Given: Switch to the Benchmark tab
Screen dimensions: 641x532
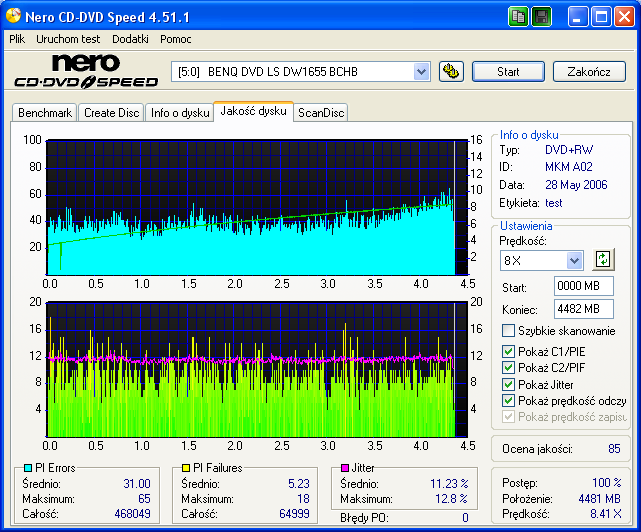Looking at the screenshot, I should 45,113.
